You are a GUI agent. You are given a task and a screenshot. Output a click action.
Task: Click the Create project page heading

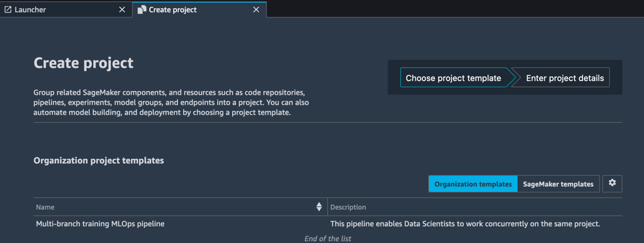pos(84,63)
